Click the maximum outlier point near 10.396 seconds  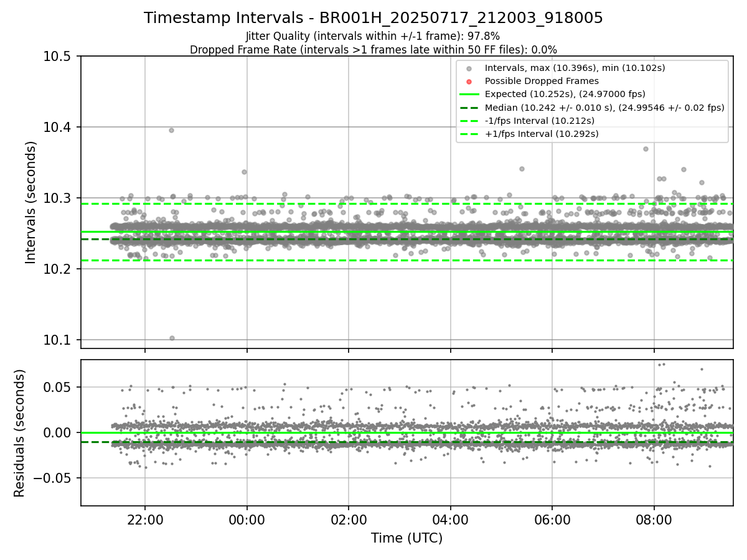pos(171,130)
